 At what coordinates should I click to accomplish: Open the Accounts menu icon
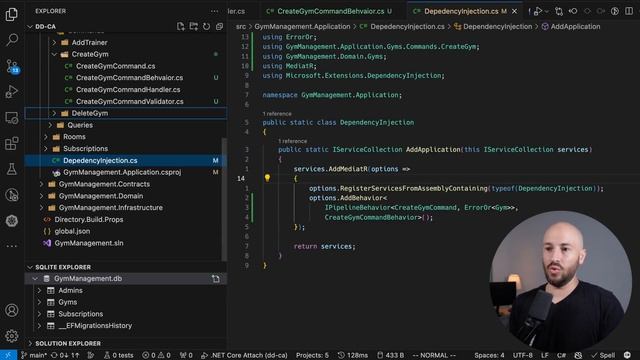coord(11,311)
